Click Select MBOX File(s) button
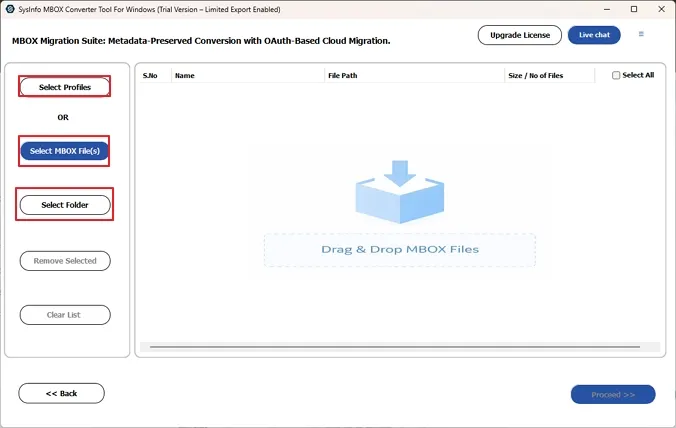 click(65, 151)
